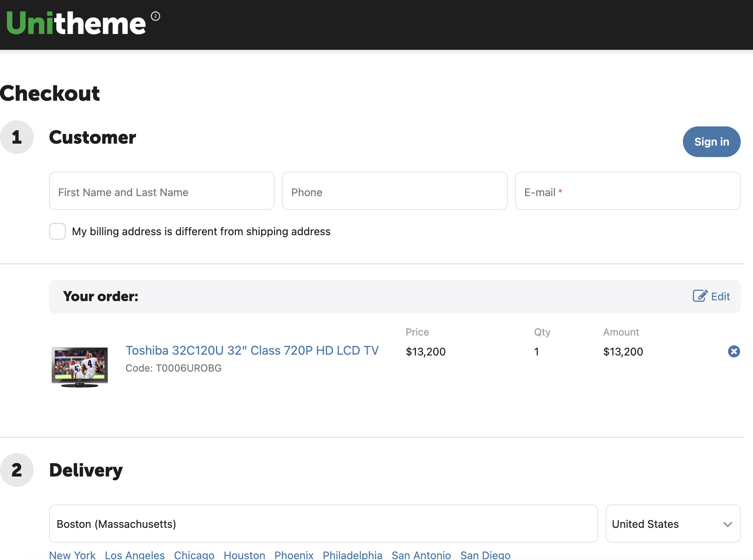Select San Diego as the city

pos(485,555)
